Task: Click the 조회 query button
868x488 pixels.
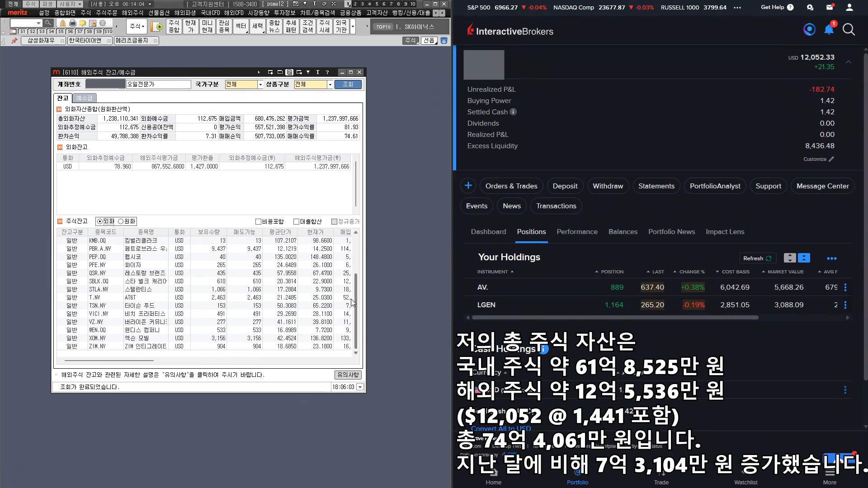Action: pos(348,84)
